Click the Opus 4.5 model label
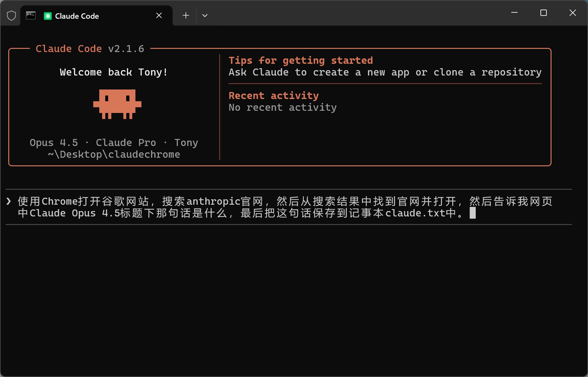Viewport: 588px width, 377px height. coord(54,143)
